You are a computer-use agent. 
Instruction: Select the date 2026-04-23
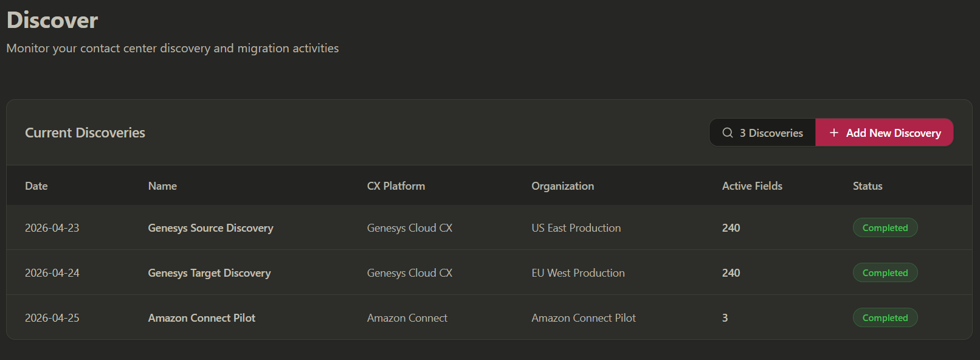[x=52, y=228]
